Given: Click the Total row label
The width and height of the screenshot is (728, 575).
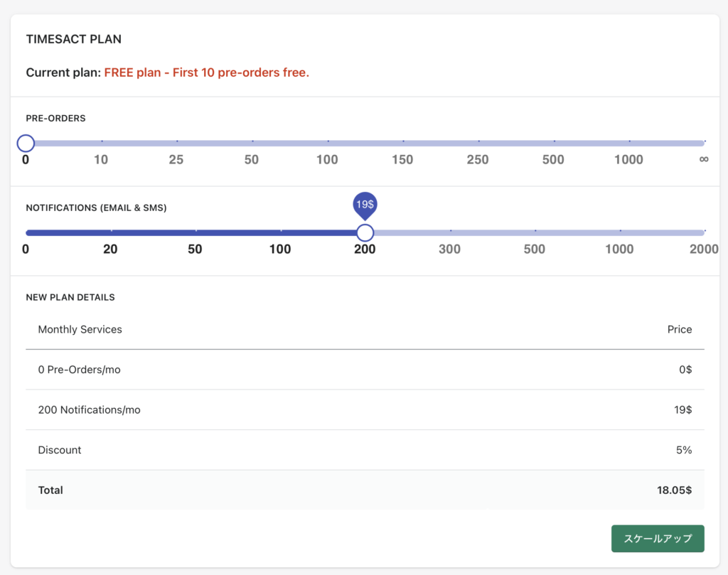Looking at the screenshot, I should point(50,490).
